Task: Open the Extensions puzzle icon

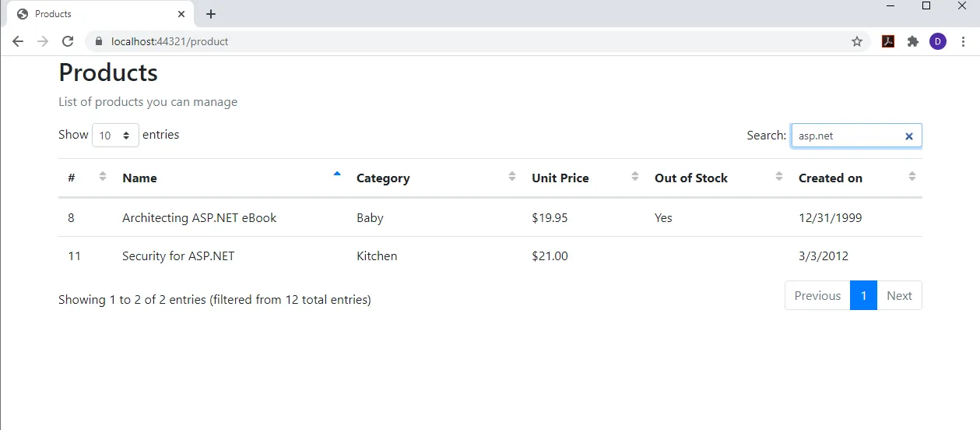Action: 913,41
